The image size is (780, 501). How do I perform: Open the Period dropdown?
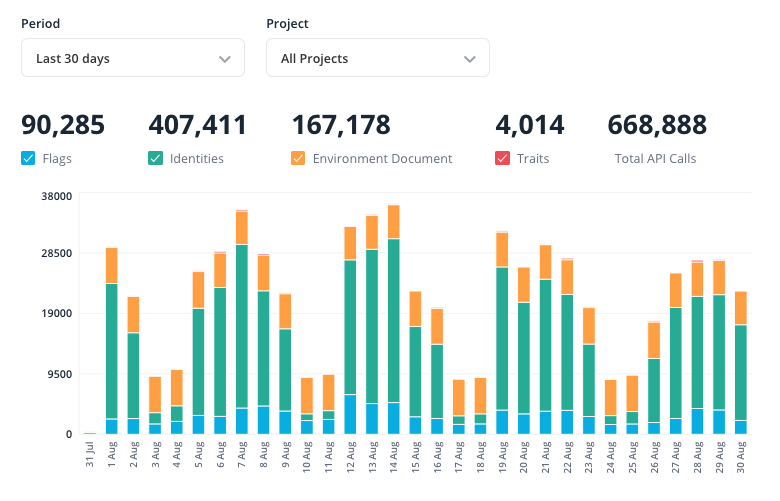pos(132,58)
